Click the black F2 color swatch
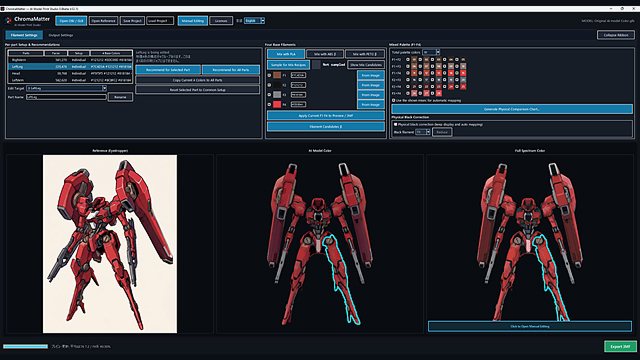This screenshot has width=640, height=360. coord(277,85)
